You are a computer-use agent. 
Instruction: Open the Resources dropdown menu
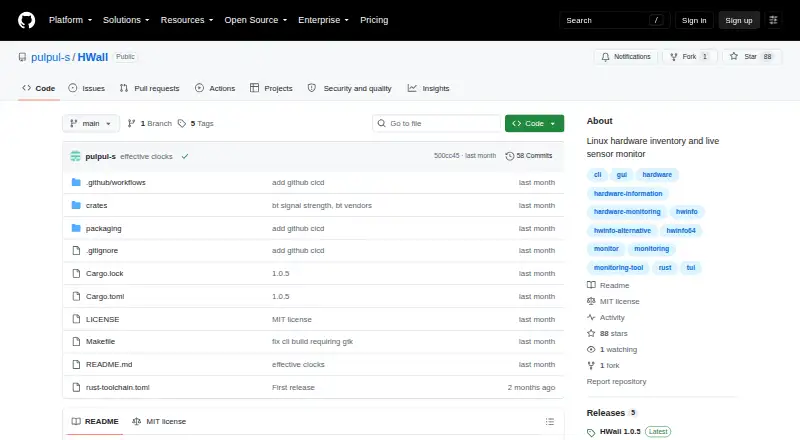tap(187, 20)
